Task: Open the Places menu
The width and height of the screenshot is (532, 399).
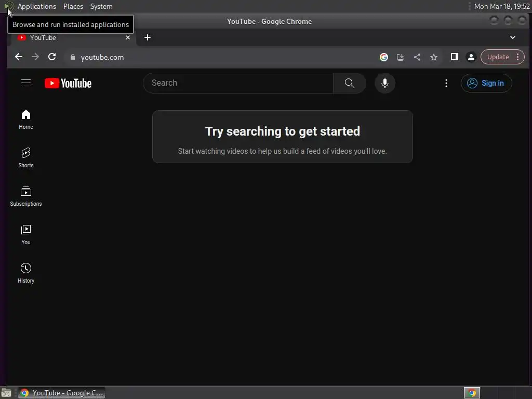Action: 73,6
